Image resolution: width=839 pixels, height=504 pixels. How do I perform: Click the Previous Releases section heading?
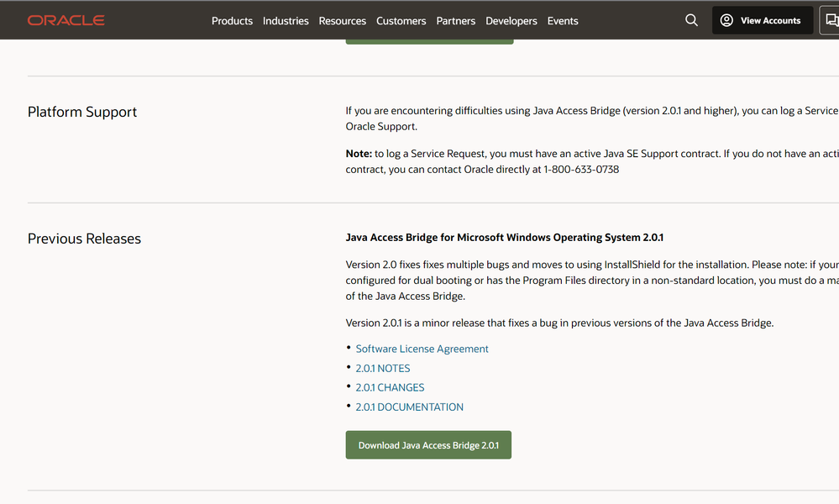pos(84,239)
